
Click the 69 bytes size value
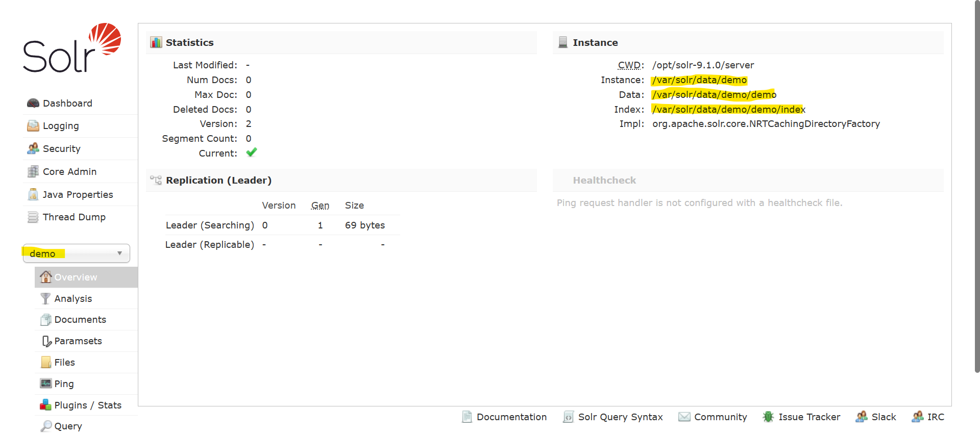click(x=365, y=225)
